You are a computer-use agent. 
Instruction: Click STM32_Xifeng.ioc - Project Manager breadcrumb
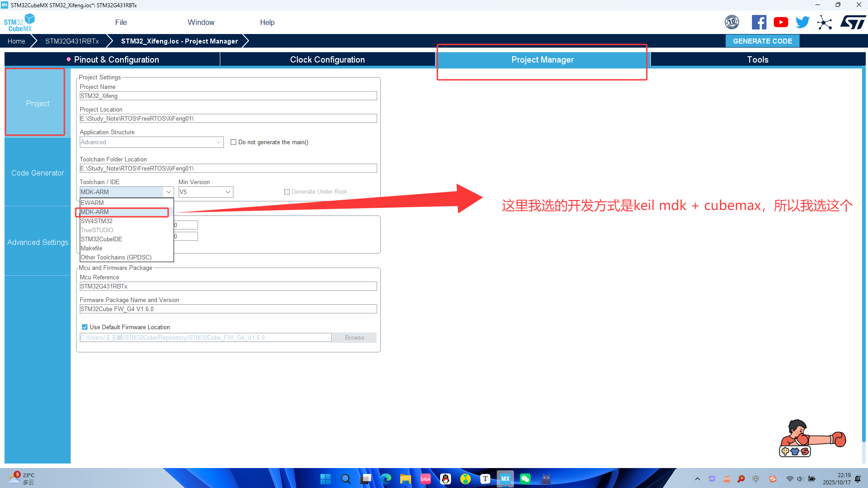click(x=179, y=41)
